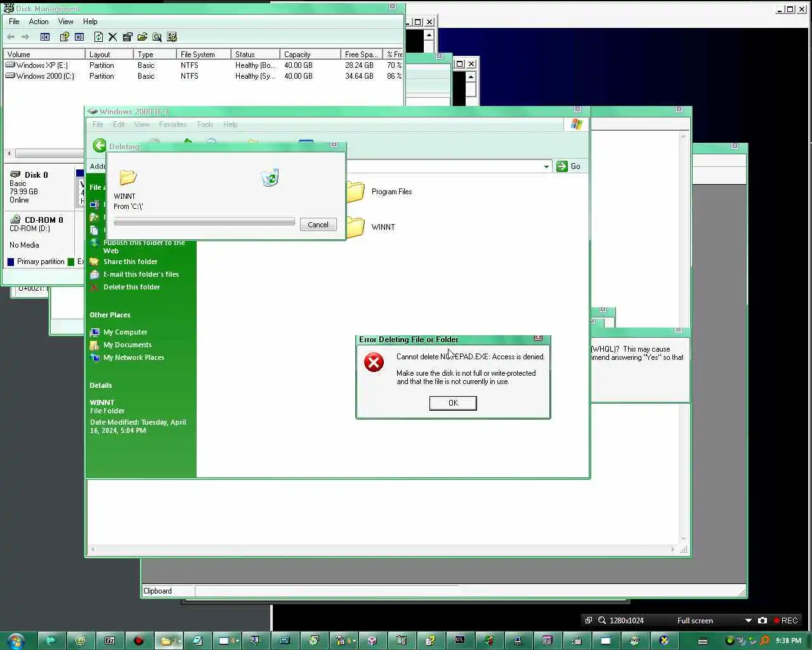812x650 pixels.
Task: Click the deletion progress bar in Deleting dialog
Action: coord(204,222)
